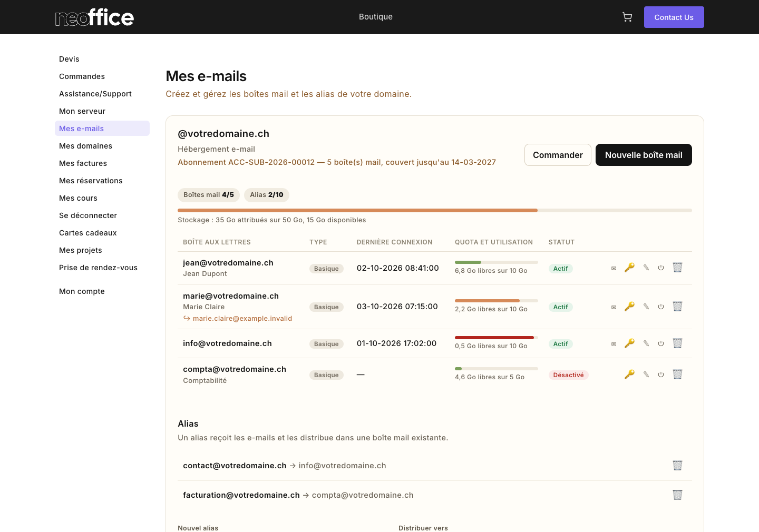Click envelope icon for marie@votredomaine.ch
The height and width of the screenshot is (532, 759).
(x=614, y=307)
